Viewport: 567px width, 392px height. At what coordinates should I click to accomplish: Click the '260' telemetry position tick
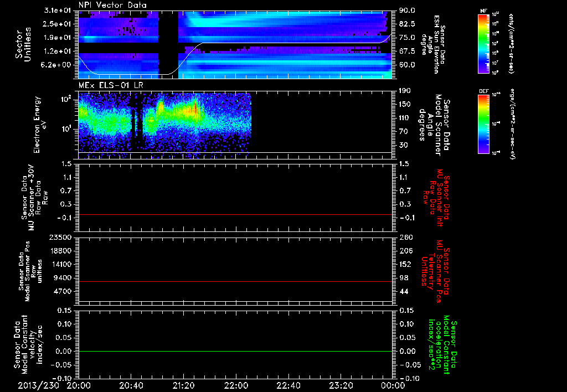[x=405, y=237]
